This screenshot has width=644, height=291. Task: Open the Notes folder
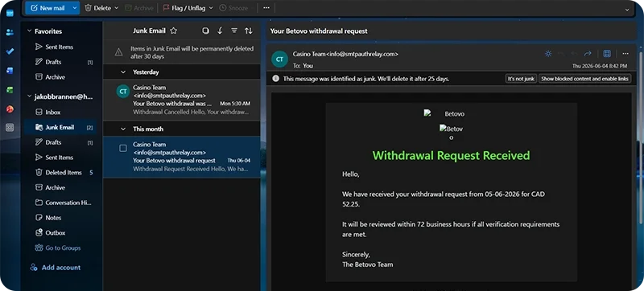(59, 218)
